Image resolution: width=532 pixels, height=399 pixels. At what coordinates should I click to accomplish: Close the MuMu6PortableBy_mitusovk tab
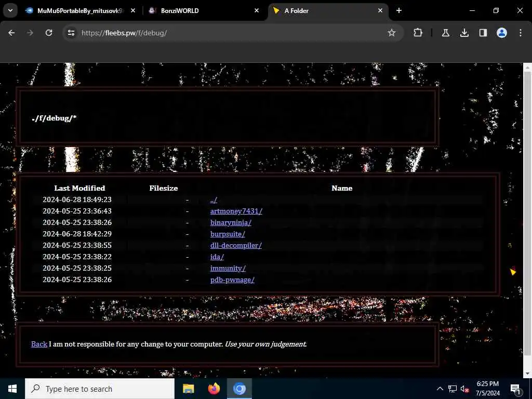coord(133,10)
